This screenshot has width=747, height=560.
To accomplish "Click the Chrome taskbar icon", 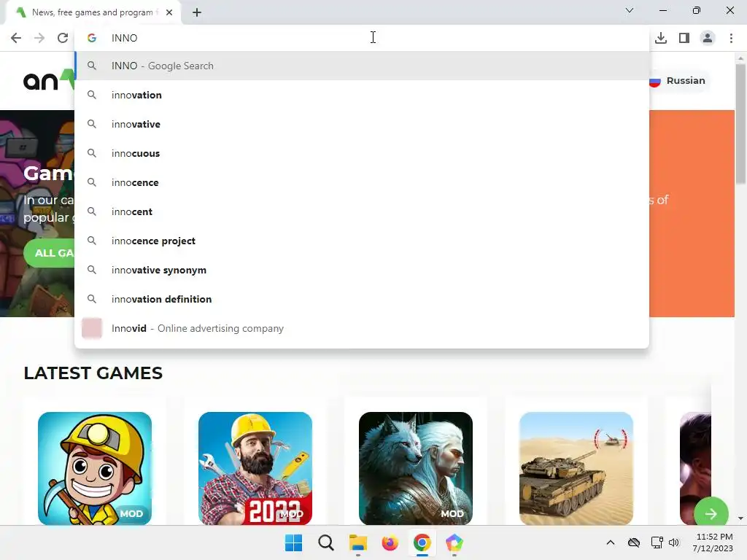I will click(x=422, y=542).
